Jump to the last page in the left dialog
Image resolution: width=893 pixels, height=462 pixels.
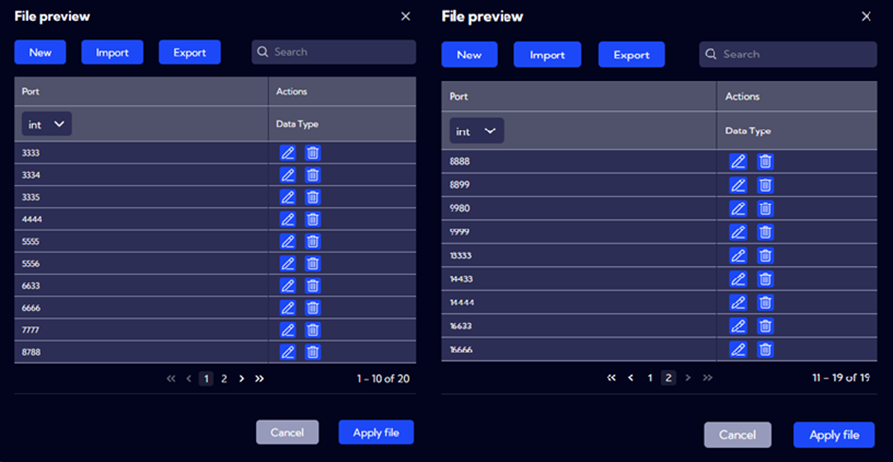coord(260,379)
